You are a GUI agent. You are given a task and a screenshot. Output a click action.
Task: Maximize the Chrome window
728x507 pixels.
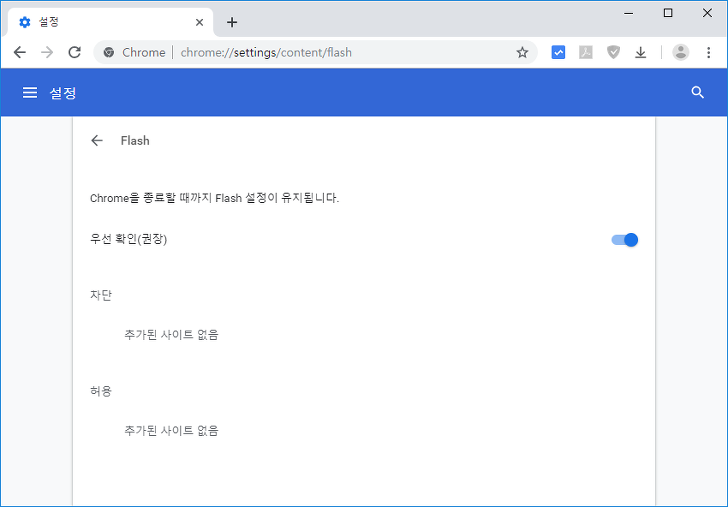coord(668,13)
